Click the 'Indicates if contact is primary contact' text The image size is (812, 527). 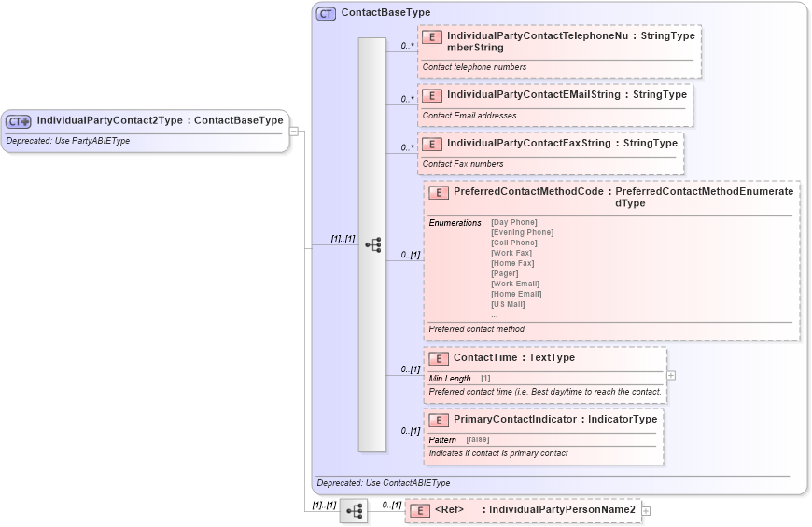[x=498, y=453]
